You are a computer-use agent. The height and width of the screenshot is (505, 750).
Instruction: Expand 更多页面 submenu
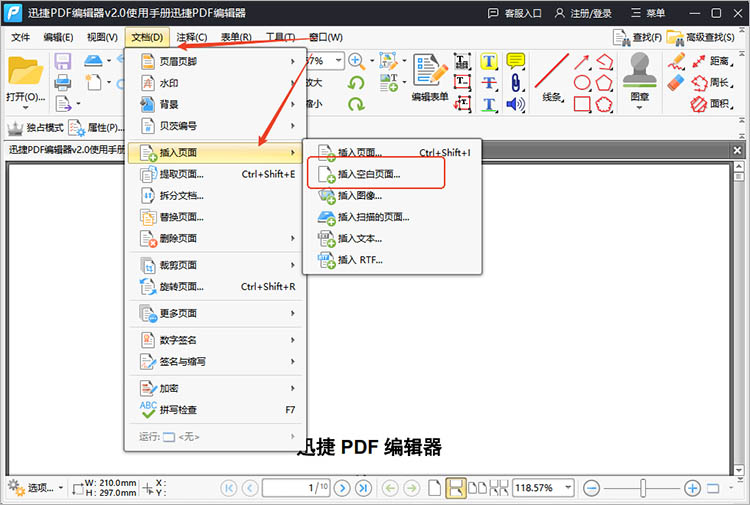(x=217, y=313)
